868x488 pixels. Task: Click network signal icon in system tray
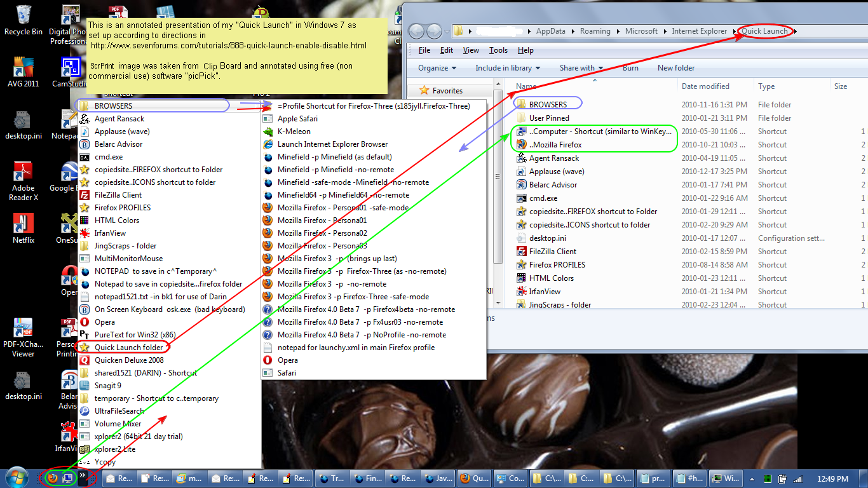click(797, 478)
